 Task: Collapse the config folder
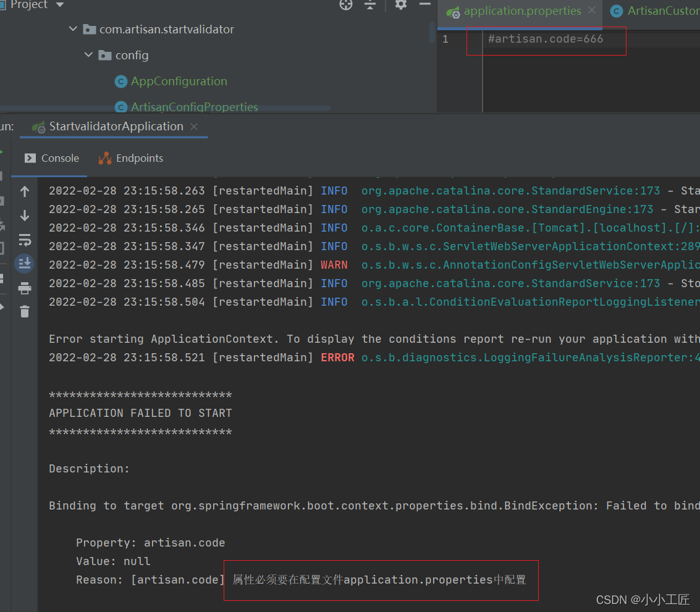[x=88, y=55]
